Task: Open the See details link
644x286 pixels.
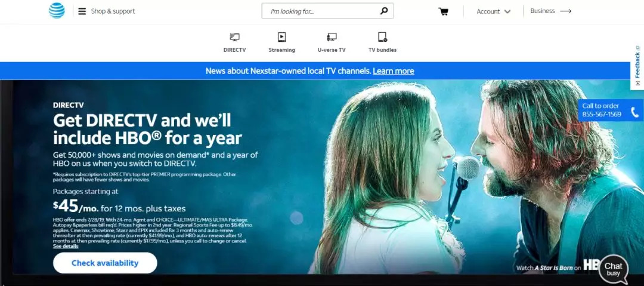Action: pos(66,246)
